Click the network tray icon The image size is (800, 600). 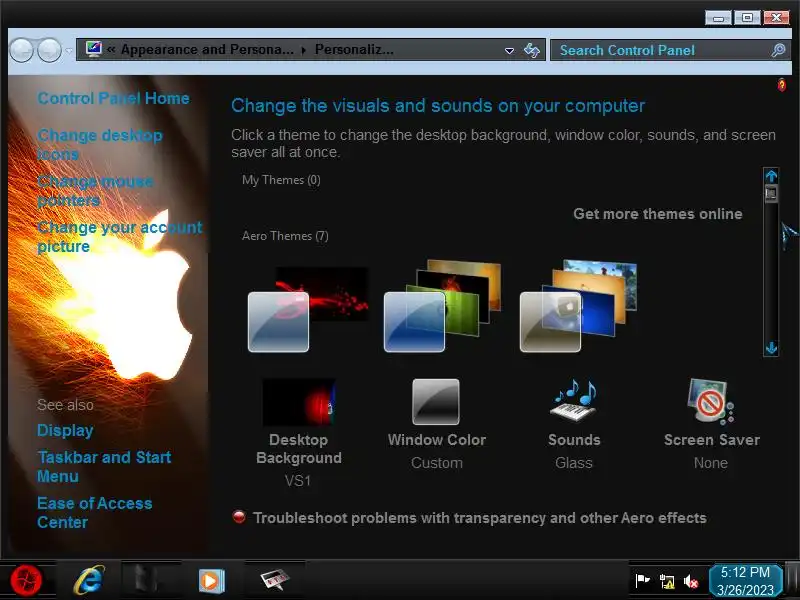[667, 581]
